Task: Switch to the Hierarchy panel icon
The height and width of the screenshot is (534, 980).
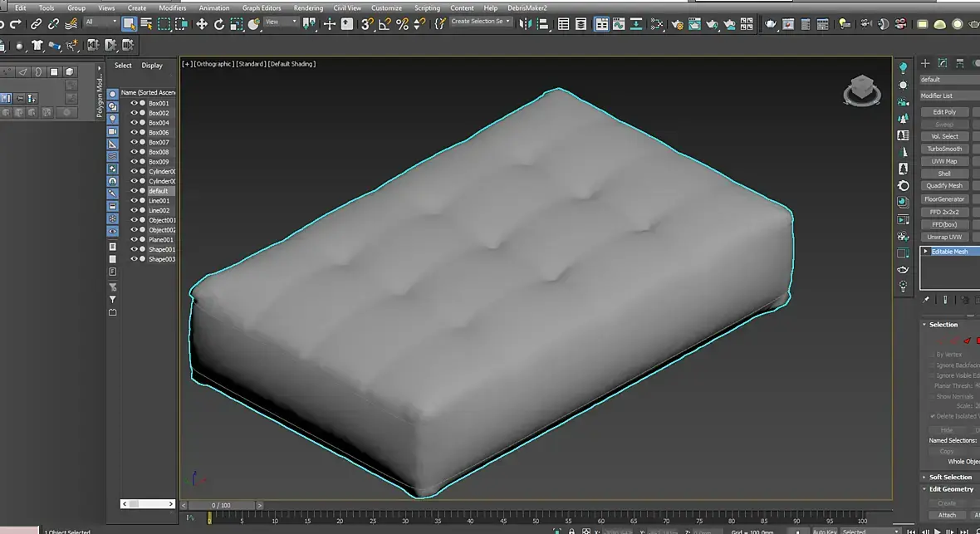Action: pyautogui.click(x=960, y=63)
